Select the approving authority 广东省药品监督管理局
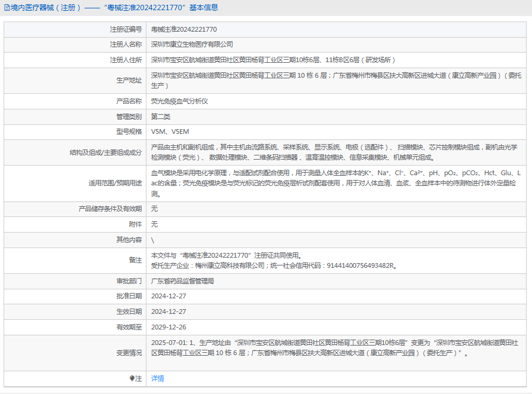Viewport: 532px width, 394px height. pos(182,281)
